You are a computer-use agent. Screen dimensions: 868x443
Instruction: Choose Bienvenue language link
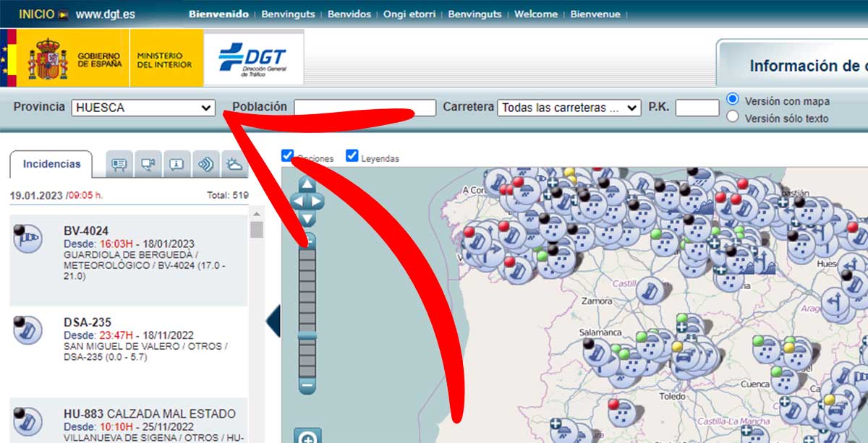tap(596, 14)
